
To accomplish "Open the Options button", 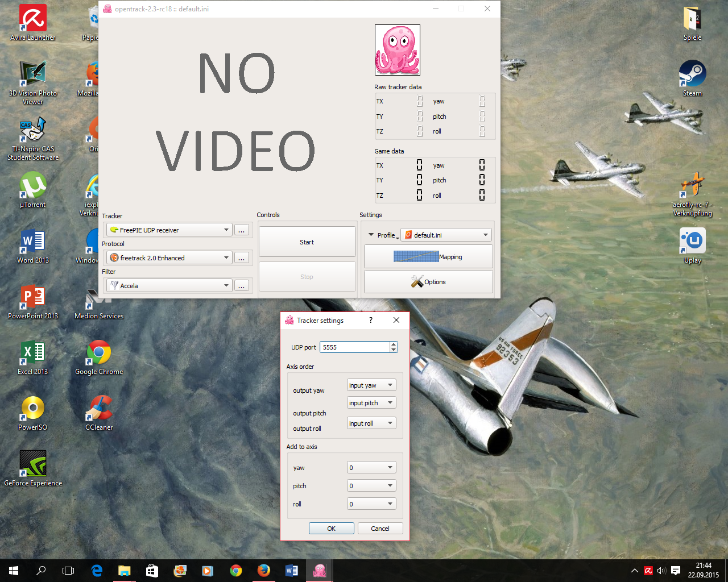I will tap(428, 282).
